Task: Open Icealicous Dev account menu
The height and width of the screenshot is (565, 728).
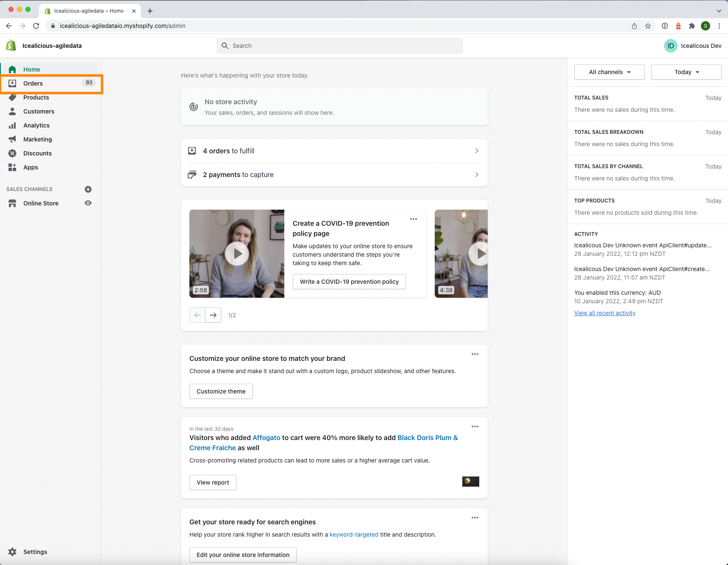Action: coord(693,46)
